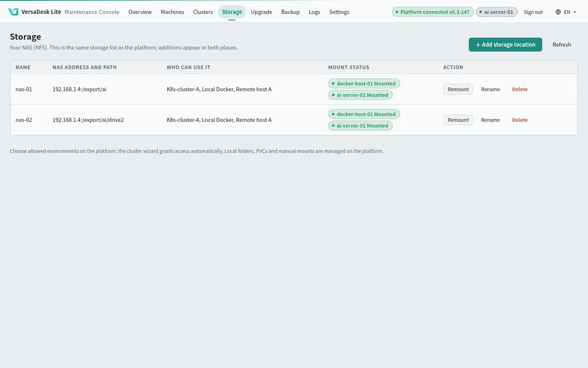Viewport: 588px width, 368px height.
Task: Sign out of the console
Action: (533, 12)
